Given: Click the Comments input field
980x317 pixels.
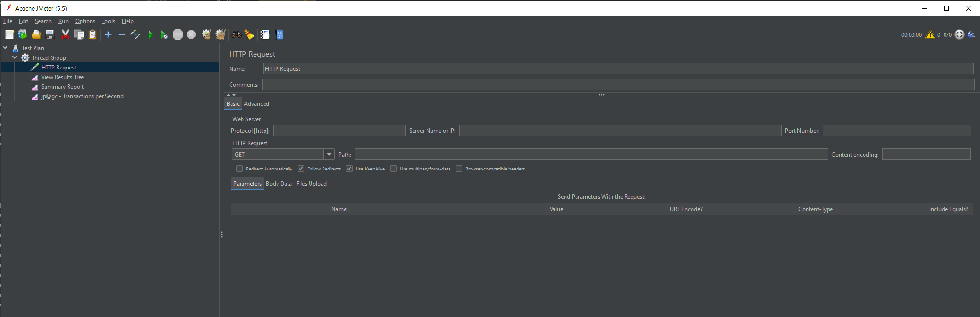Looking at the screenshot, I should coord(618,84).
